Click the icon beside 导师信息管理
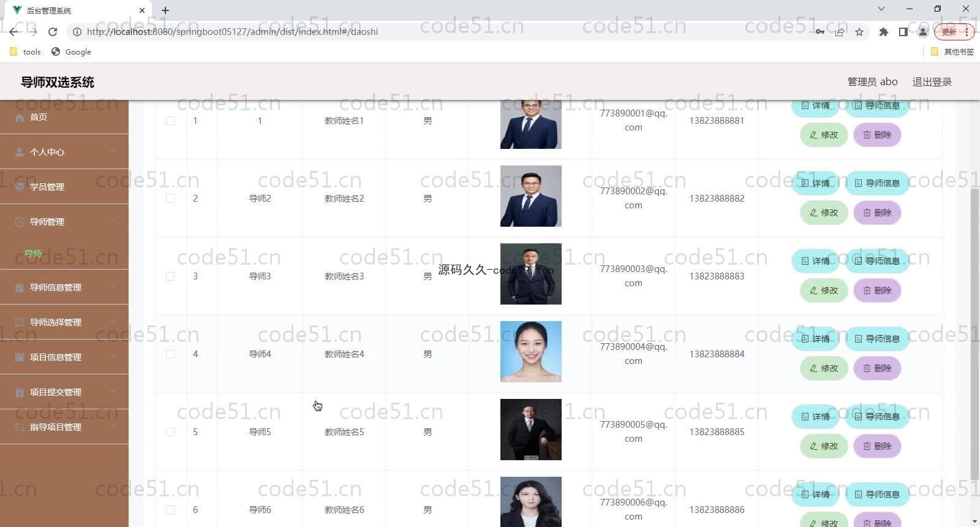 coord(20,287)
